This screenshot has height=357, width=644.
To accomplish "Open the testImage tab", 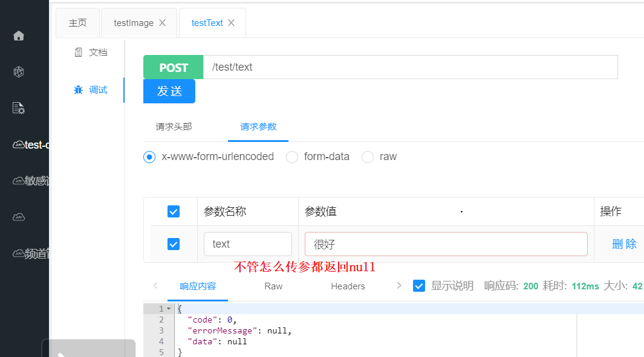I will click(133, 22).
